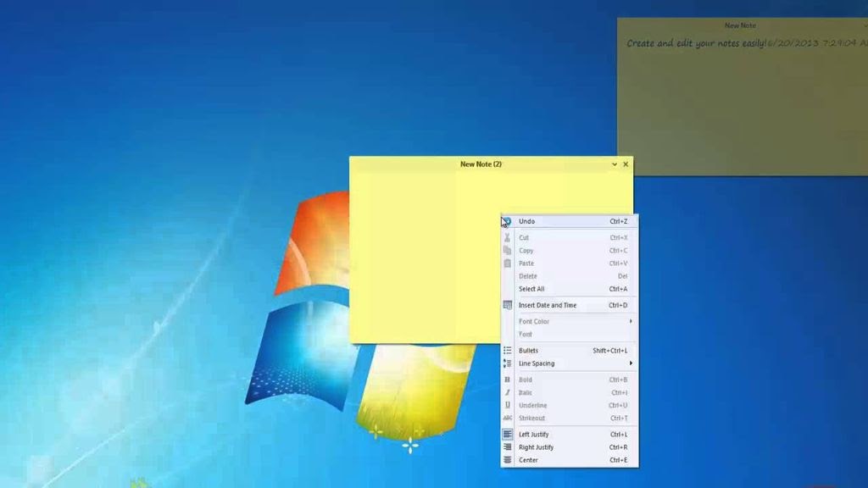Click the Center alignment icon
This screenshot has width=868, height=488.
point(507,460)
